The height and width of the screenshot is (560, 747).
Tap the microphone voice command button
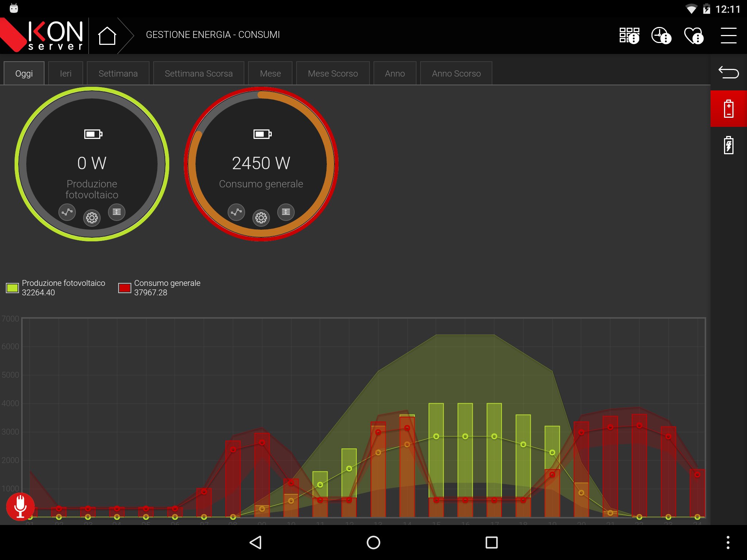point(20,506)
